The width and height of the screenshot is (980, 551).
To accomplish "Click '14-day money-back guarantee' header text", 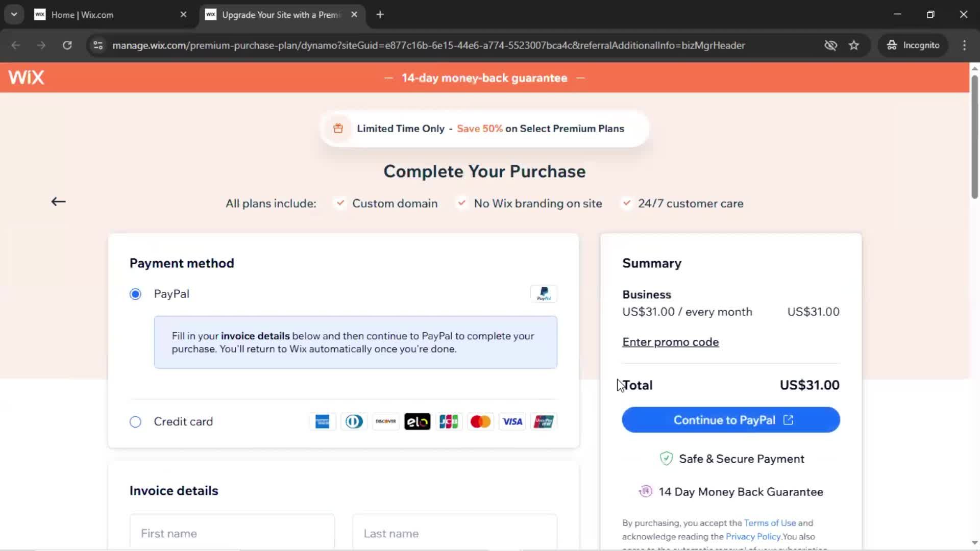I will pyautogui.click(x=484, y=78).
